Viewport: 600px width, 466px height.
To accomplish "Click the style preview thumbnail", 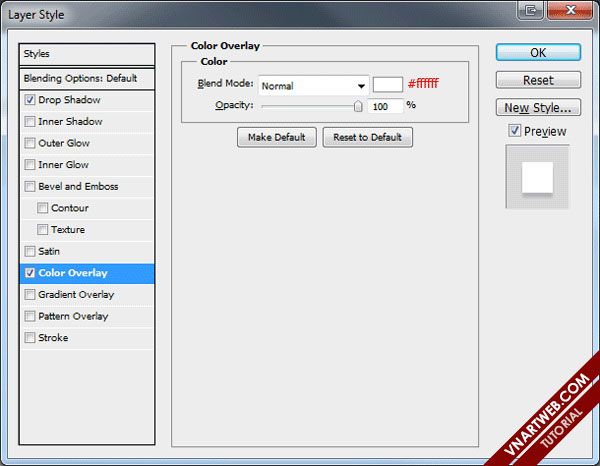I will [x=537, y=177].
